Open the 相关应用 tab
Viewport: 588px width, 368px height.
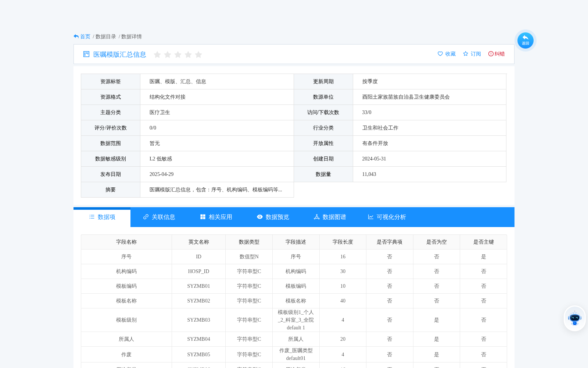[216, 217]
